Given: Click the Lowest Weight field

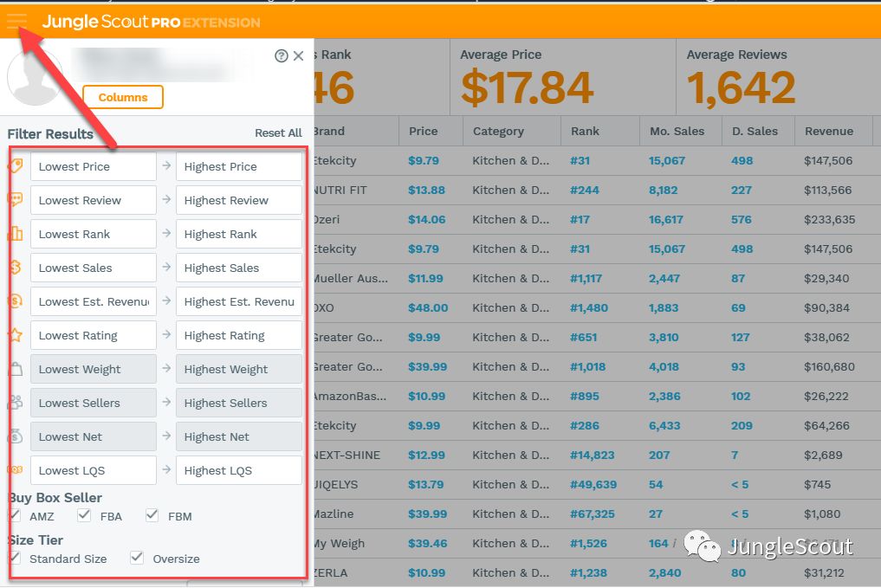Looking at the screenshot, I should (x=94, y=369).
